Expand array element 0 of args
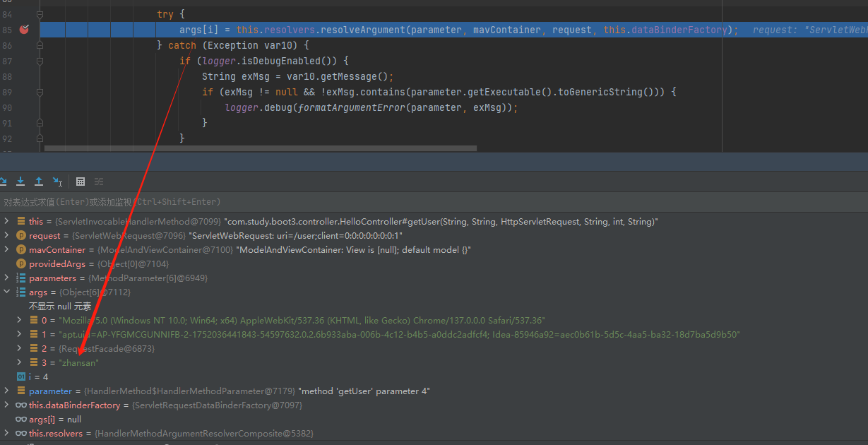The image size is (868, 445). (x=20, y=320)
